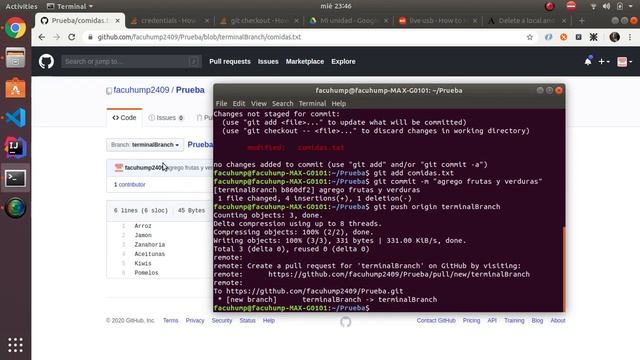Viewport: 640px width, 360px height.
Task: Open the clock showing mié 23:46
Action: 336,6
